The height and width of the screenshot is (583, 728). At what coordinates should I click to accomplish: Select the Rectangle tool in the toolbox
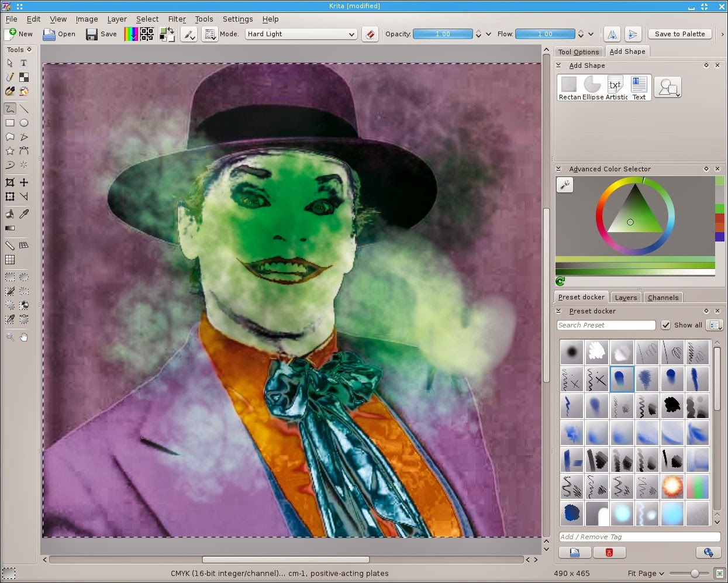coord(10,123)
